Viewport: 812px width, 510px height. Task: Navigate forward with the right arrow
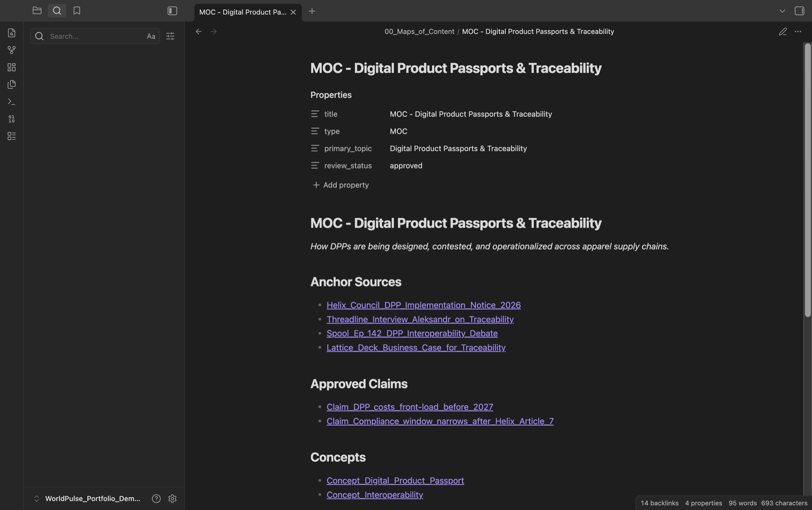tap(214, 31)
